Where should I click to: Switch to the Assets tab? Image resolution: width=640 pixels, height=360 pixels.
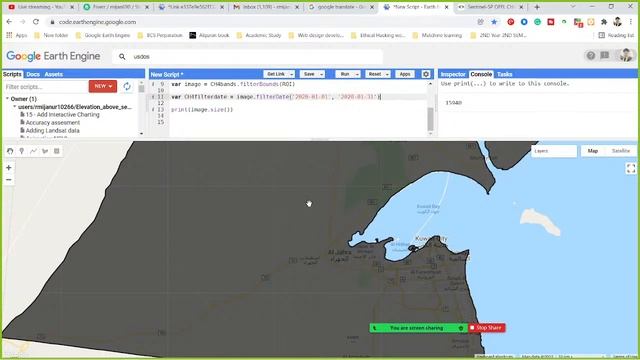pyautogui.click(x=53, y=74)
